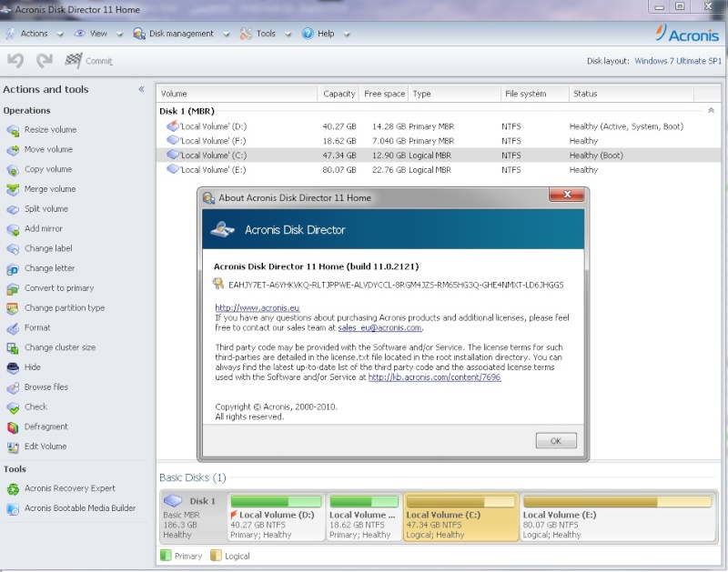Click the Check volume icon
Screen dimensions: 728x572
tap(13, 407)
